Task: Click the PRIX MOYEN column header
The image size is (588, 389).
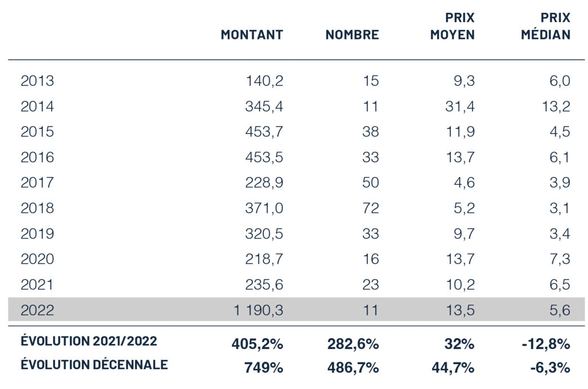Action: [452, 26]
